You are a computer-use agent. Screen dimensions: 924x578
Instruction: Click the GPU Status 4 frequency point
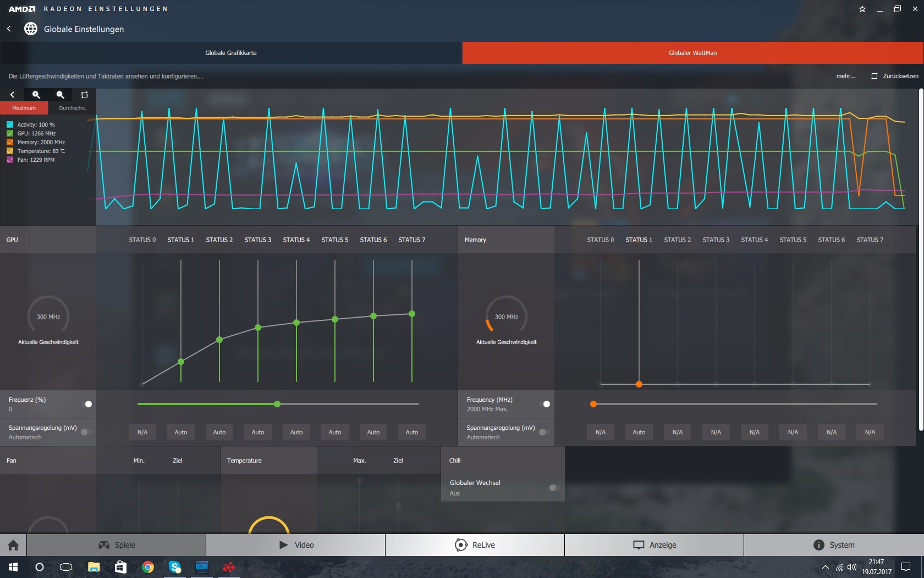296,323
